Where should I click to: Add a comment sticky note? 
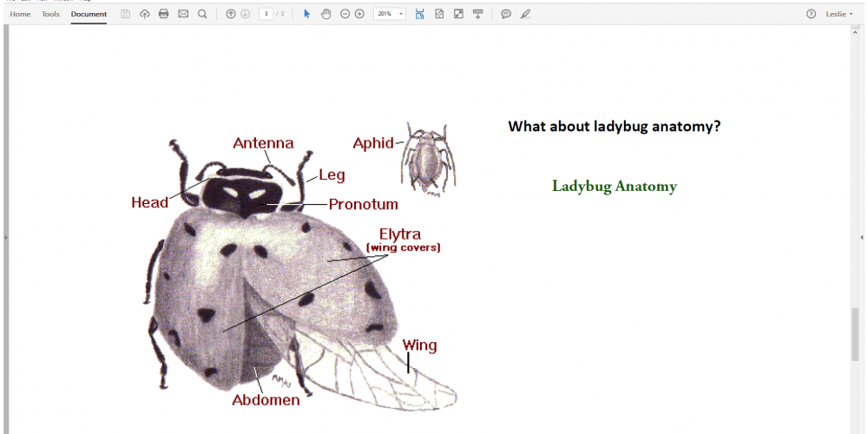tap(506, 14)
